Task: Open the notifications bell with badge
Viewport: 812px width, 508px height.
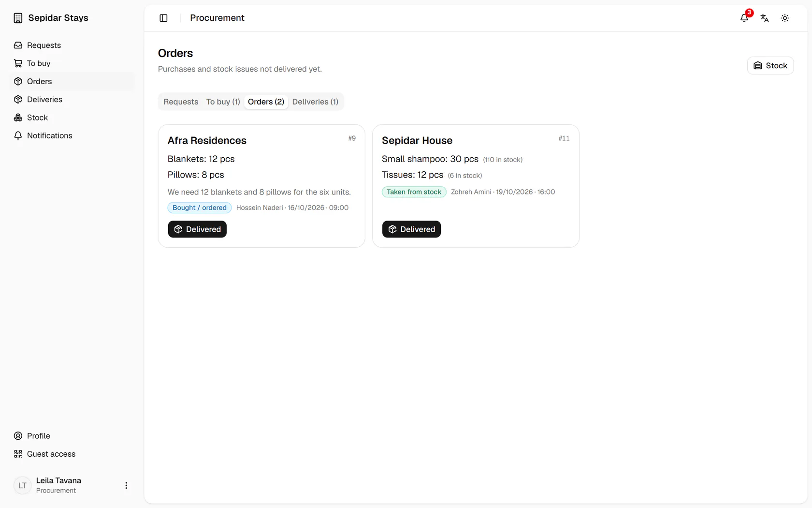Action: point(744,18)
